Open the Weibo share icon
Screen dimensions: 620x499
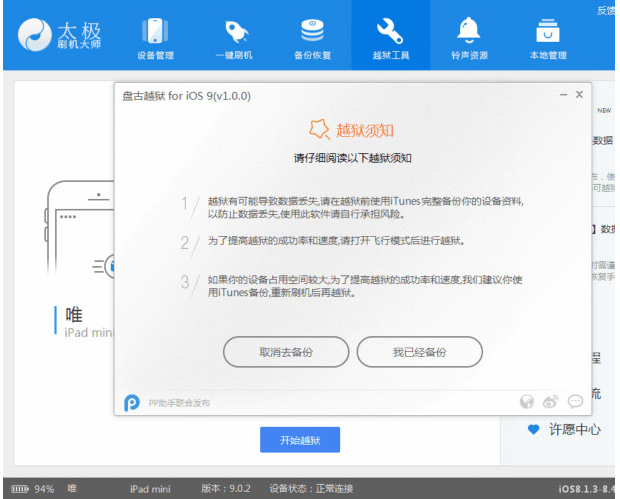pyautogui.click(x=551, y=402)
